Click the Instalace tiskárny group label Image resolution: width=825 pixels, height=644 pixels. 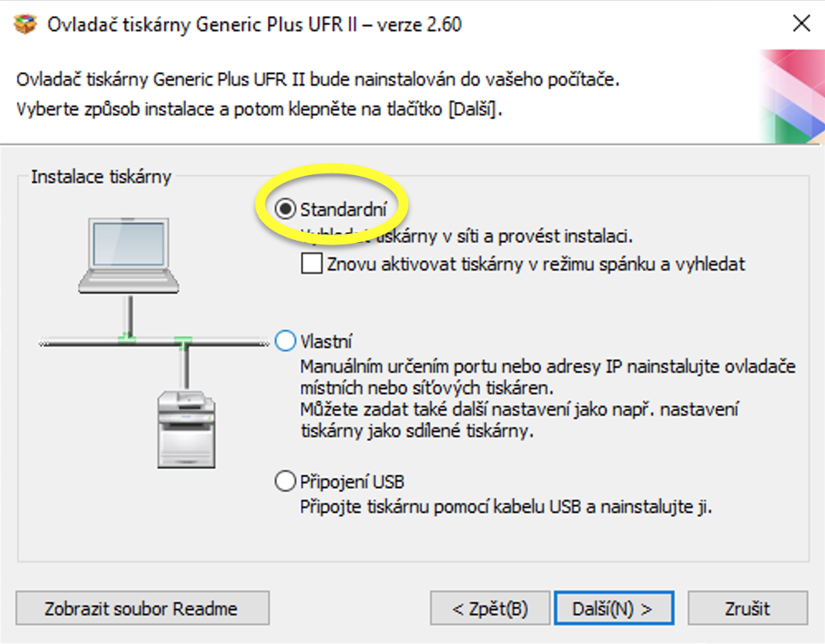[x=101, y=177]
